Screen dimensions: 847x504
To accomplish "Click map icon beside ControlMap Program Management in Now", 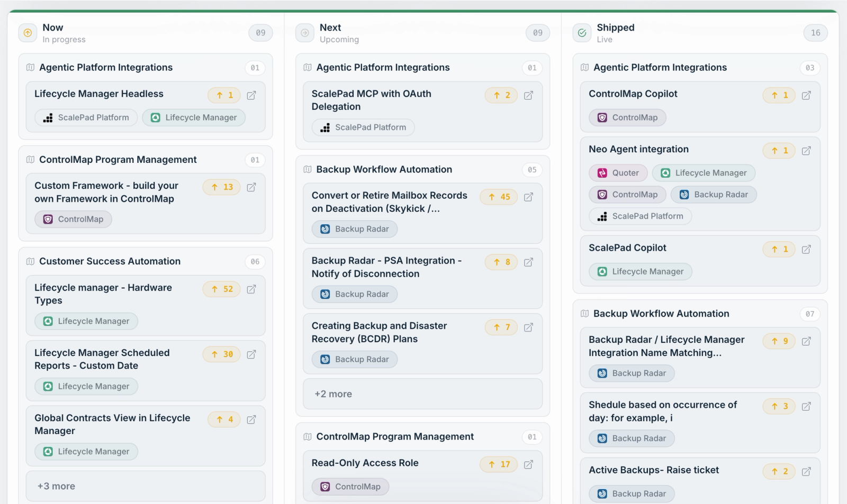I will 30,160.
